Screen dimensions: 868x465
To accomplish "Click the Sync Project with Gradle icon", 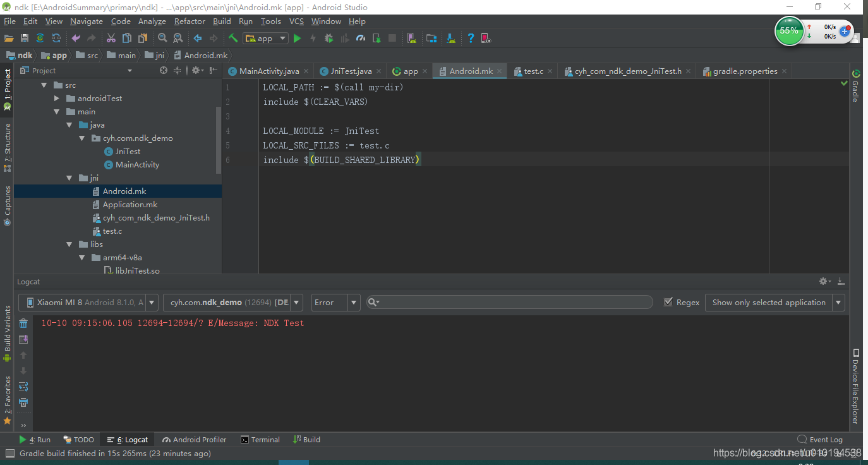I will 40,38.
